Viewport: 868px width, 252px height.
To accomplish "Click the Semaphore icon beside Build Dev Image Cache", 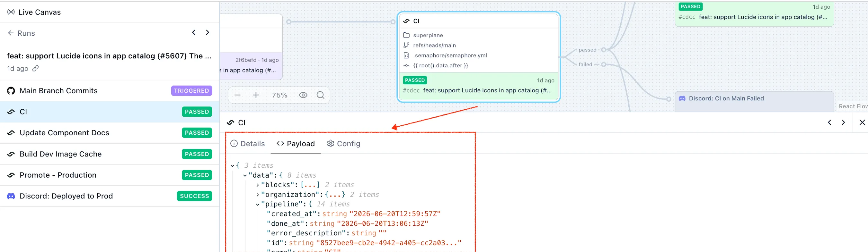I will click(x=11, y=154).
